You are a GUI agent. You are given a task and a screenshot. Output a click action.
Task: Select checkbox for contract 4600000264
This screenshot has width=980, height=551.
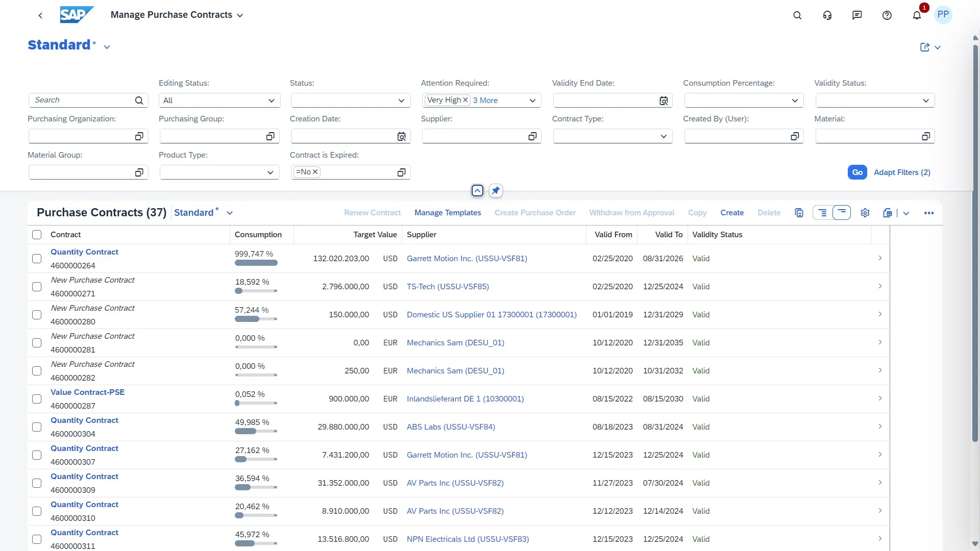point(37,259)
